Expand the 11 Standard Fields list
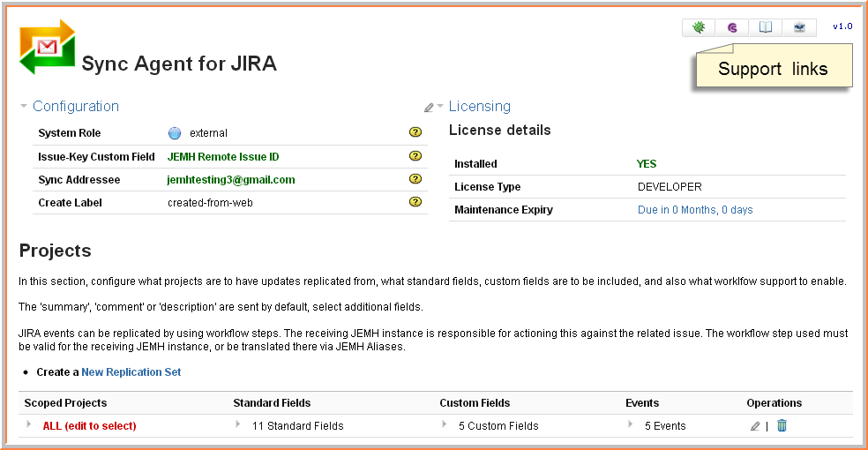The image size is (868, 450). [237, 424]
